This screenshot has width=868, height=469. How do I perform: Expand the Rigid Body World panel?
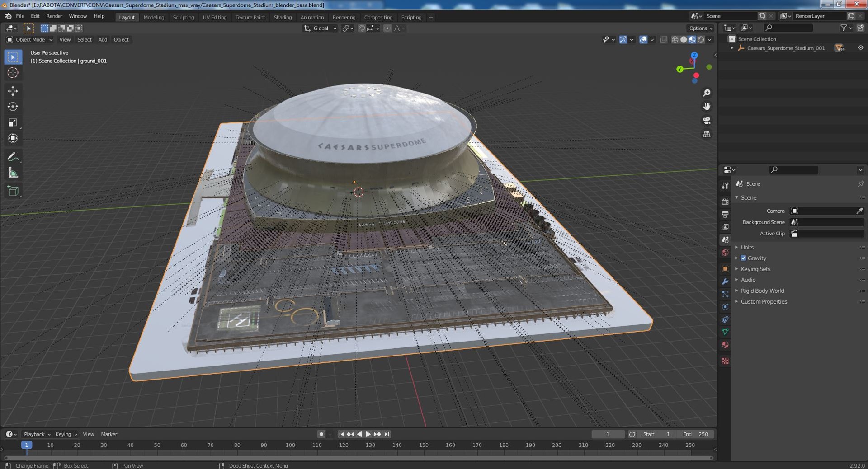point(762,291)
